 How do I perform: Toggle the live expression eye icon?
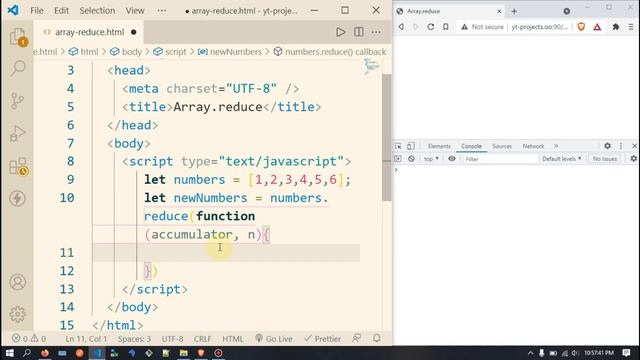click(452, 159)
